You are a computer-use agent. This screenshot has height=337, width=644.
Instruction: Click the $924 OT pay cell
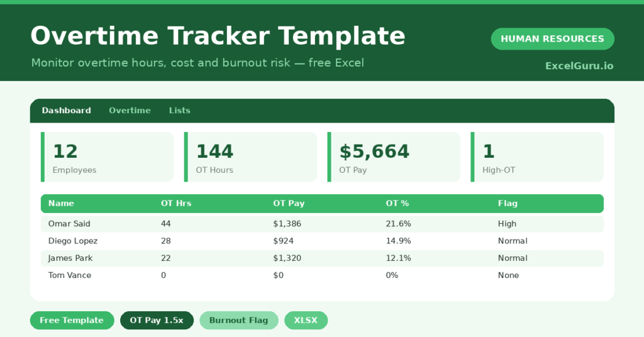tap(284, 241)
